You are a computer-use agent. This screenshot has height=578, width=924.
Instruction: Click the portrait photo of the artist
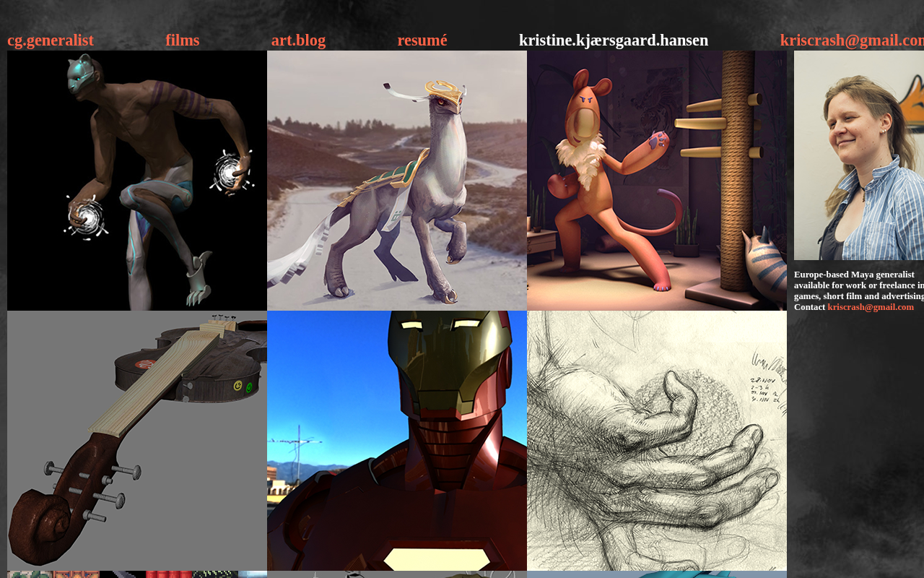[859, 155]
